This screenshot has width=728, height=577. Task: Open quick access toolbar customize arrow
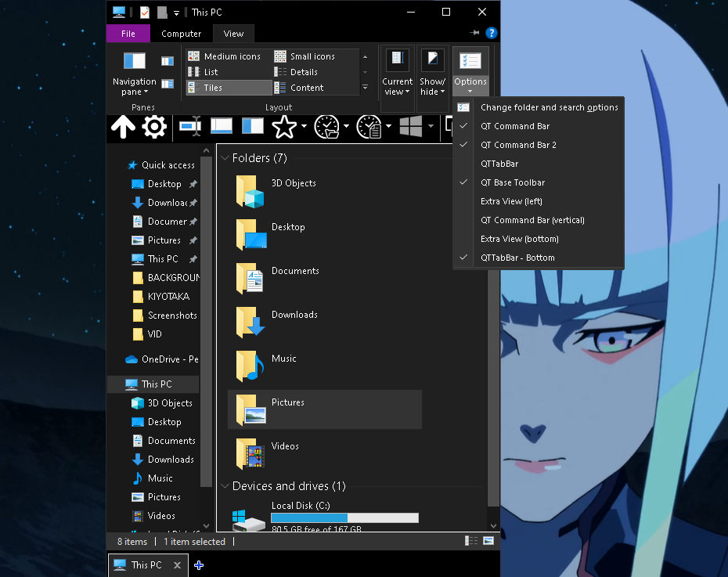(176, 13)
